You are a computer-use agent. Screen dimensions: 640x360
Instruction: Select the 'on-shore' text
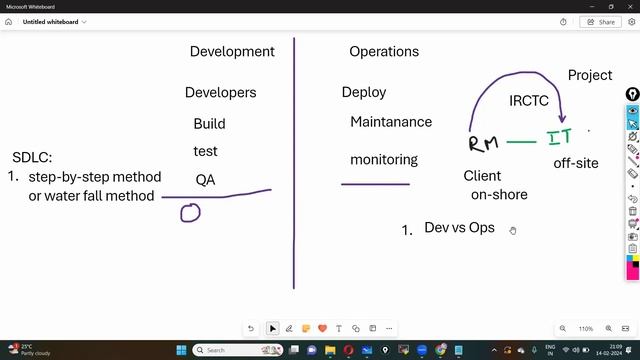[499, 195]
